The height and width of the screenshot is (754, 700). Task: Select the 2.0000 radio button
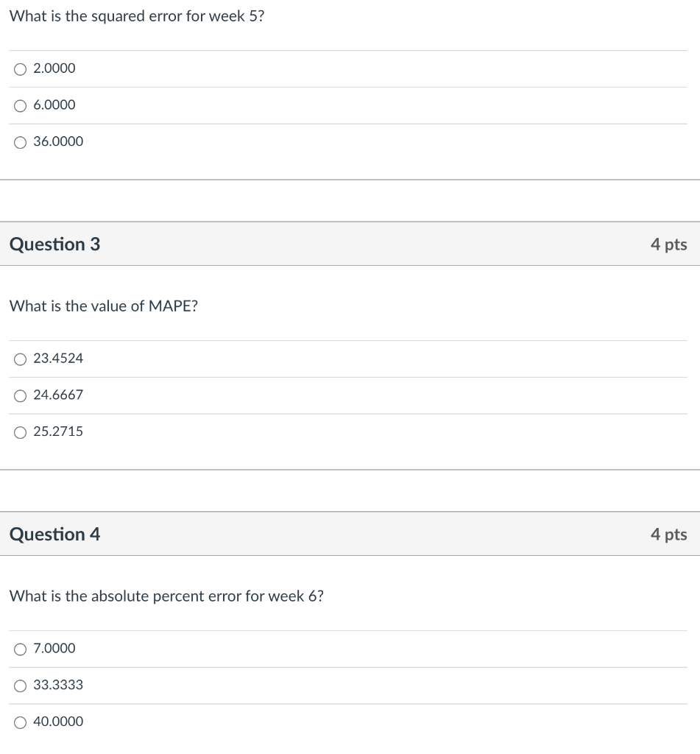pos(21,68)
